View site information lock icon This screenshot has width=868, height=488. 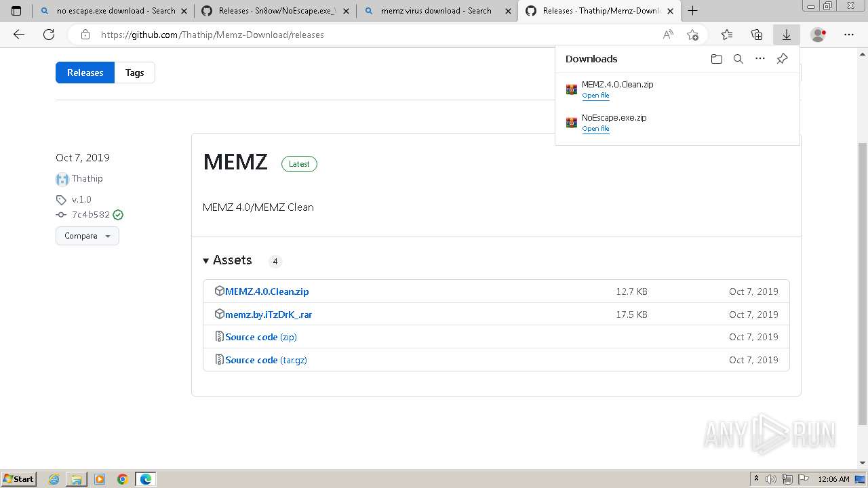coord(85,35)
